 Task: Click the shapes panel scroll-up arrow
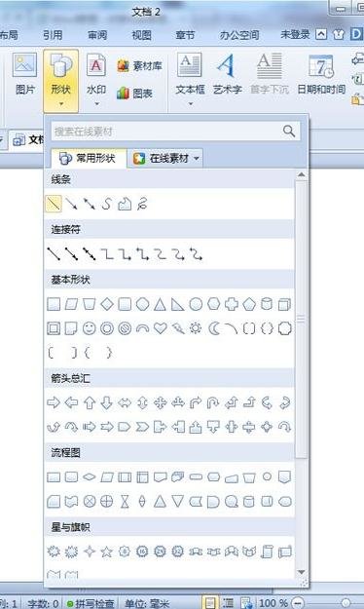coord(301,175)
